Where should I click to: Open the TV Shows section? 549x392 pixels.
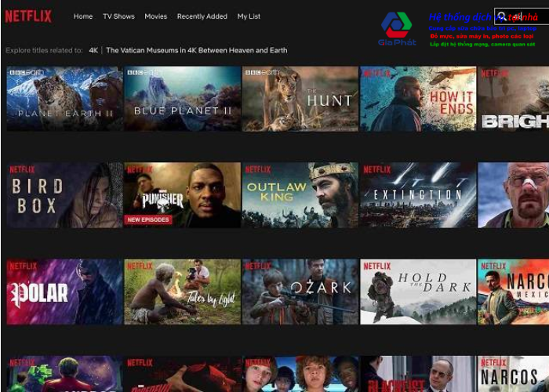pos(118,16)
